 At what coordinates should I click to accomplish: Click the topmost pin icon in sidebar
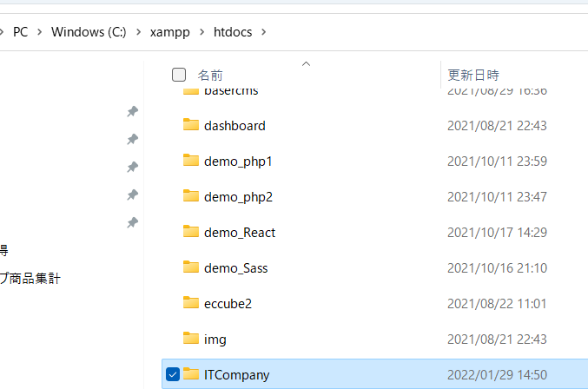click(x=132, y=111)
